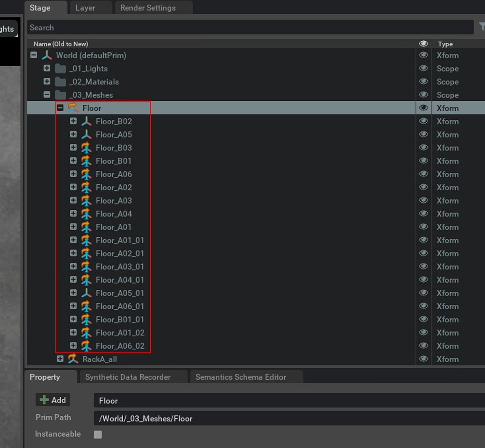
Task: Collapse the Floor prim tree
Action: click(x=60, y=108)
